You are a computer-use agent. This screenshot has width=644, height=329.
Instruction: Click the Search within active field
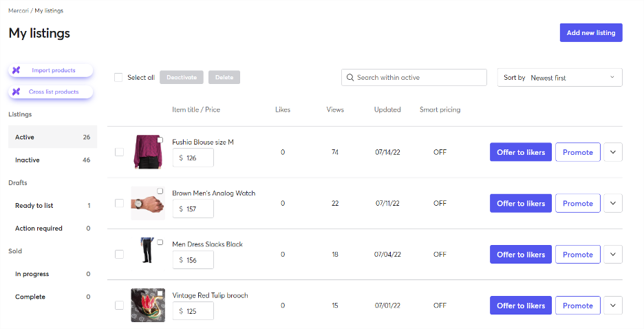(414, 77)
